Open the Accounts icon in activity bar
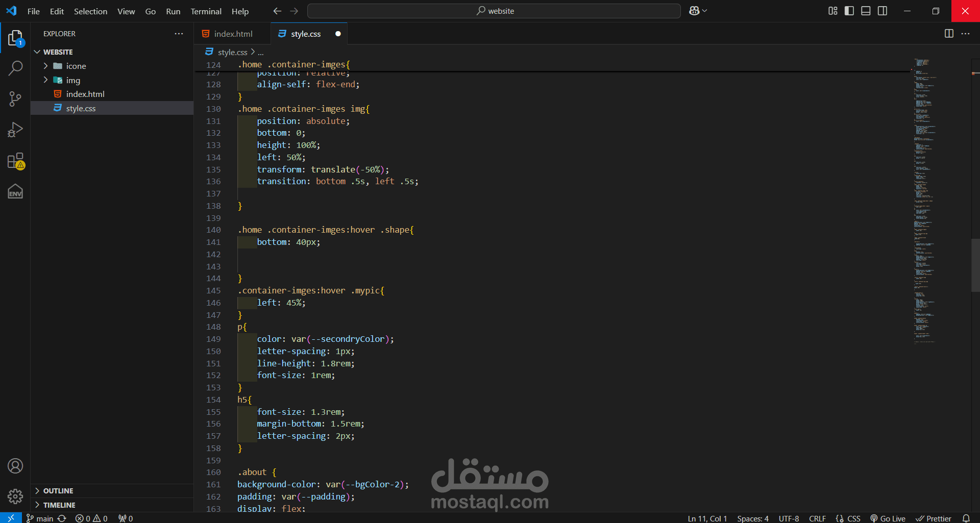Viewport: 980px width, 523px height. (15, 466)
